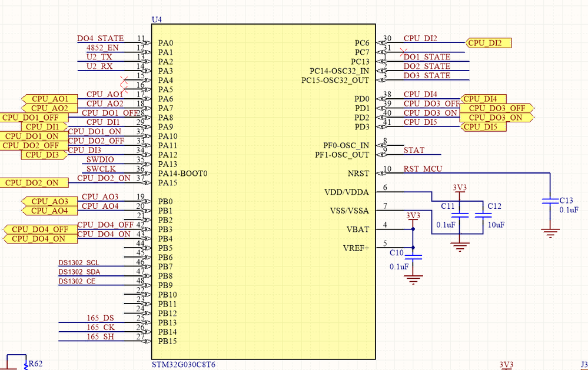Select the C12 capacitor symbol
The width and height of the screenshot is (588, 370).
(483, 215)
